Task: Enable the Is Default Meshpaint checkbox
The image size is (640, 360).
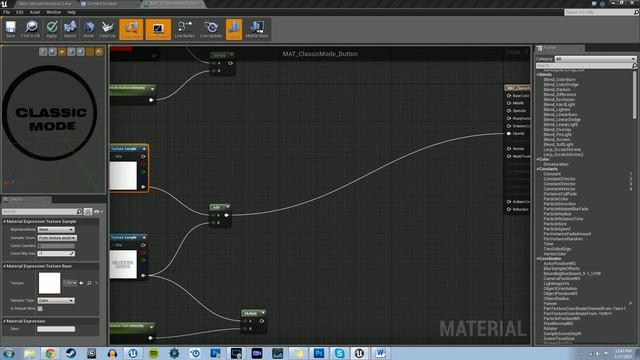Action: click(x=40, y=309)
